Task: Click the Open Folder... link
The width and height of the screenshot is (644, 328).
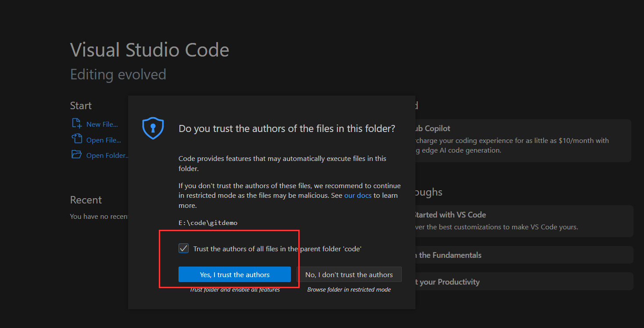Action: coord(107,155)
